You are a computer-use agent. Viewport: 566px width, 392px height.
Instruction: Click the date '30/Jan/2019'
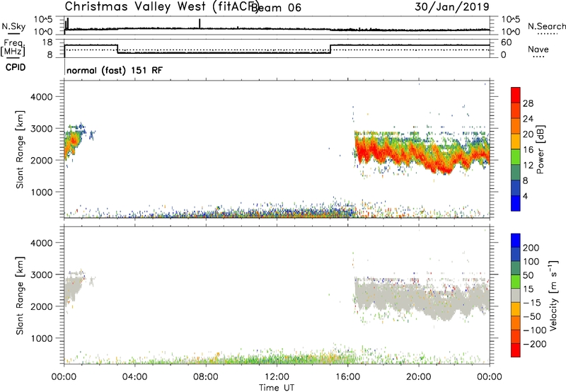(452, 6)
